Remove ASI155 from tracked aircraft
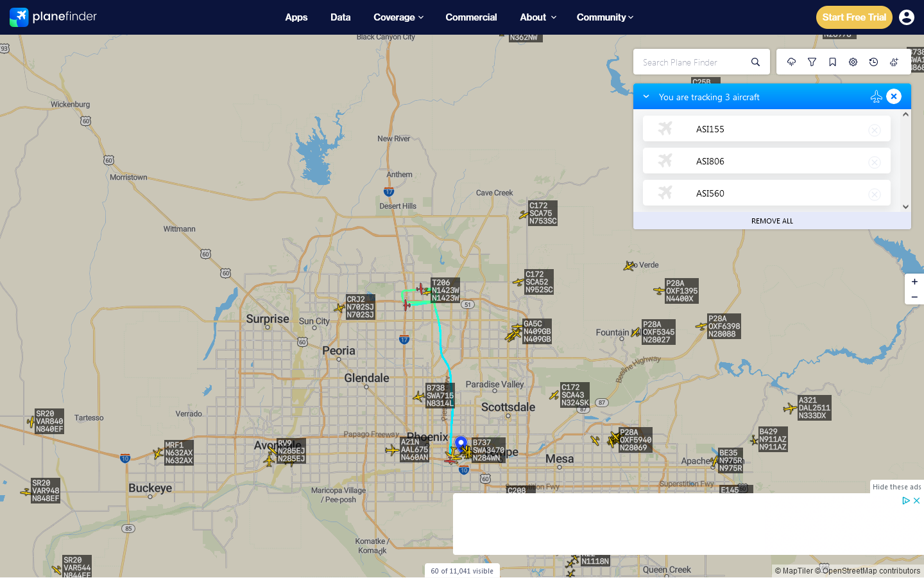This screenshot has width=924, height=578. click(875, 130)
